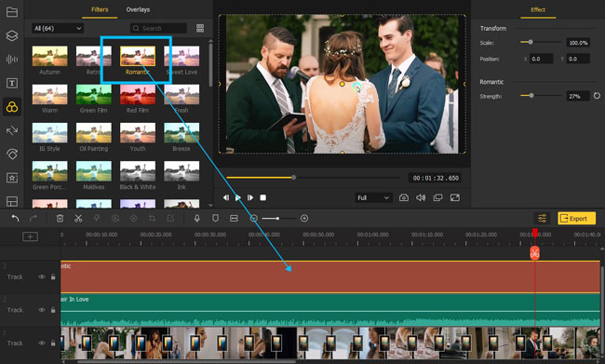The image size is (605, 364).
Task: Select the Maldives filter thumbnail
Action: 94,171
